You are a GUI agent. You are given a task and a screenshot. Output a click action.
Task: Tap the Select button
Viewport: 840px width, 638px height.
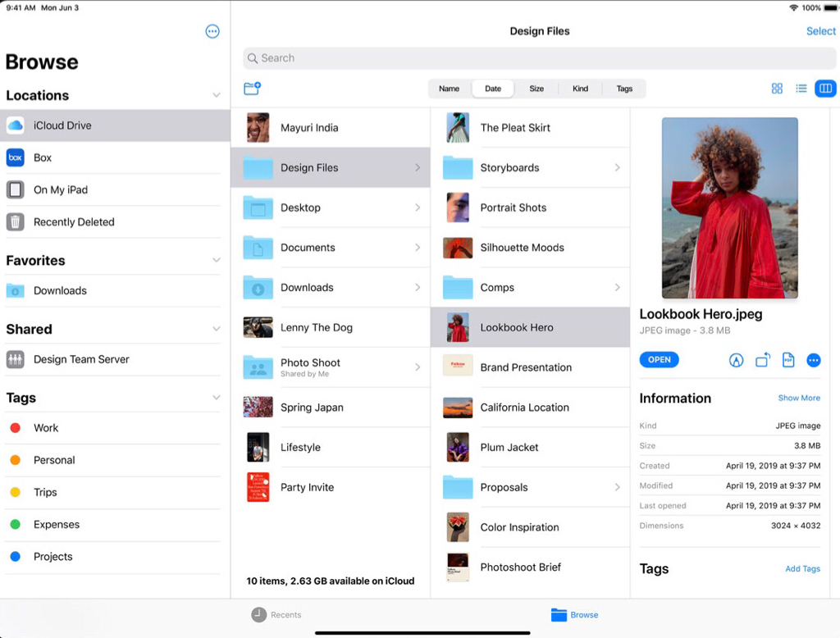[820, 31]
